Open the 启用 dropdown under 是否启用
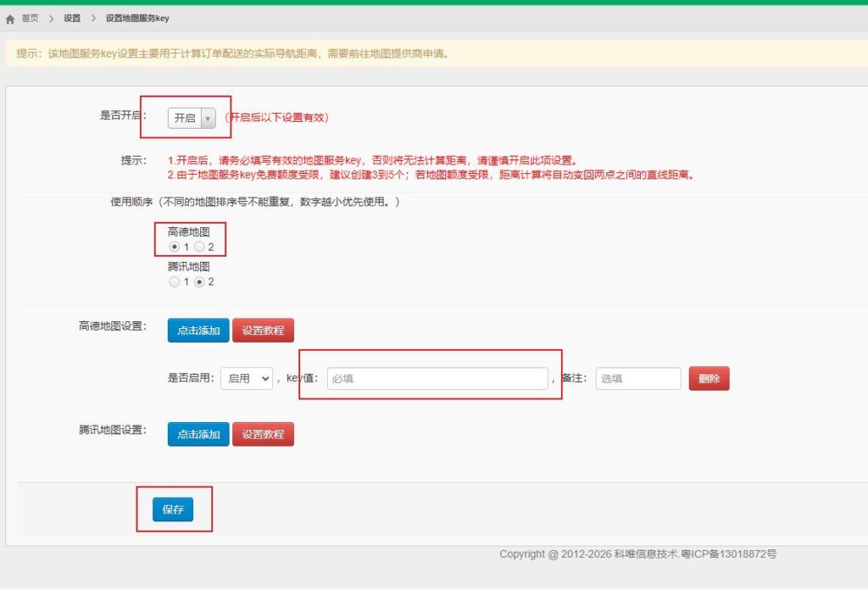Viewport: 868px width, 590px height. pos(246,377)
